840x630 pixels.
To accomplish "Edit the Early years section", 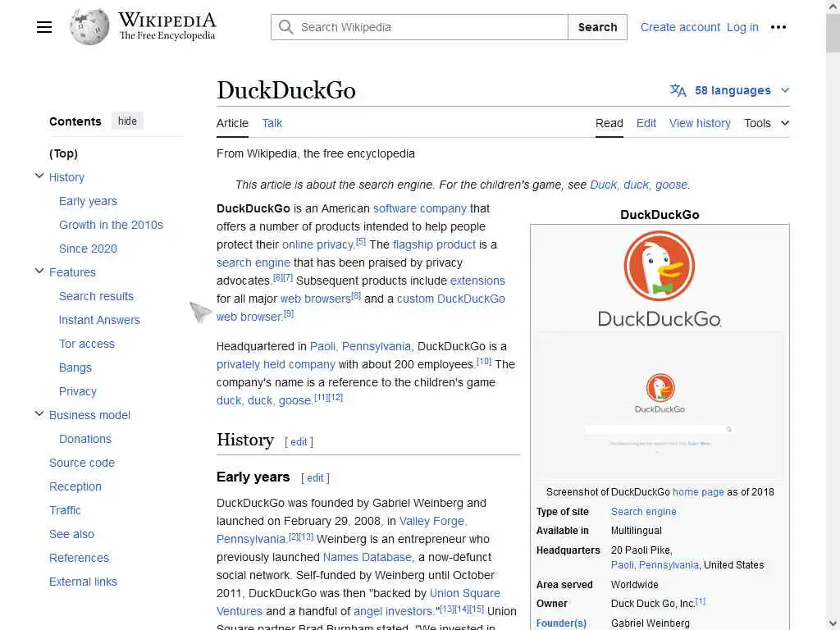I will click(315, 478).
